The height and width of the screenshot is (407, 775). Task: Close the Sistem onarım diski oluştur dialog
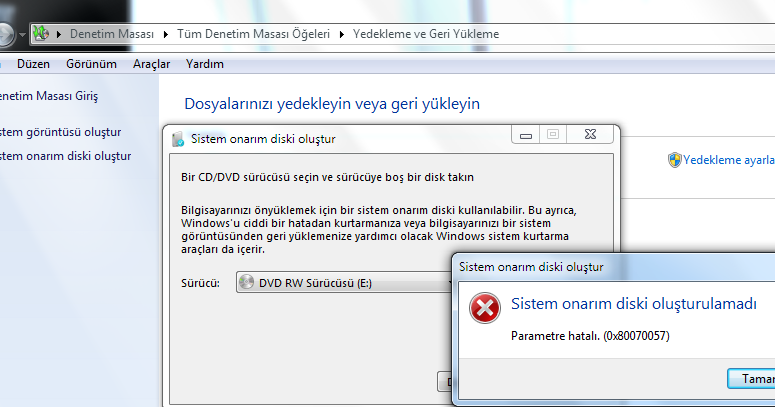point(590,135)
